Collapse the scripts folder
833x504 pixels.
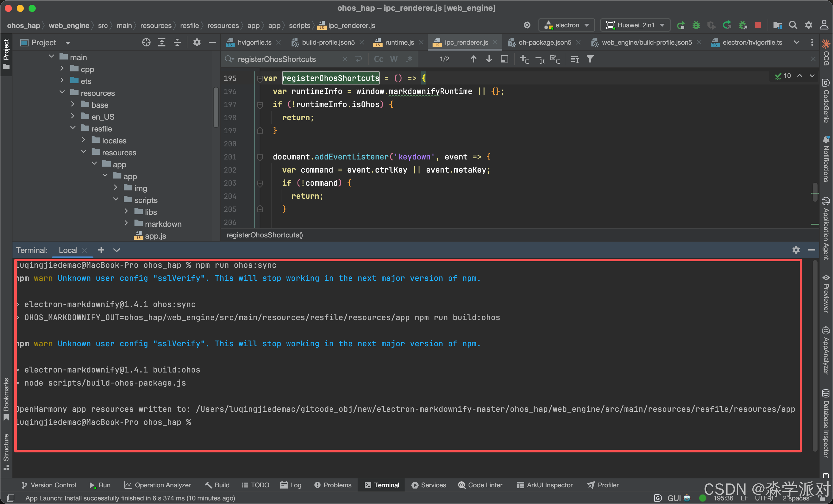(116, 199)
